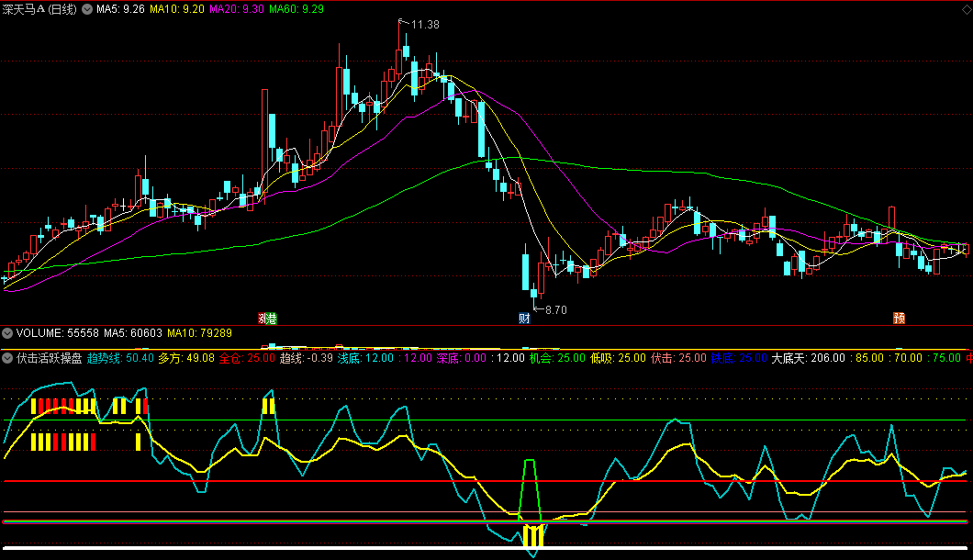Viewport: 973px width, 560px height.
Task: Select the green MA60: 9.29 label
Action: pyautogui.click(x=296, y=9)
